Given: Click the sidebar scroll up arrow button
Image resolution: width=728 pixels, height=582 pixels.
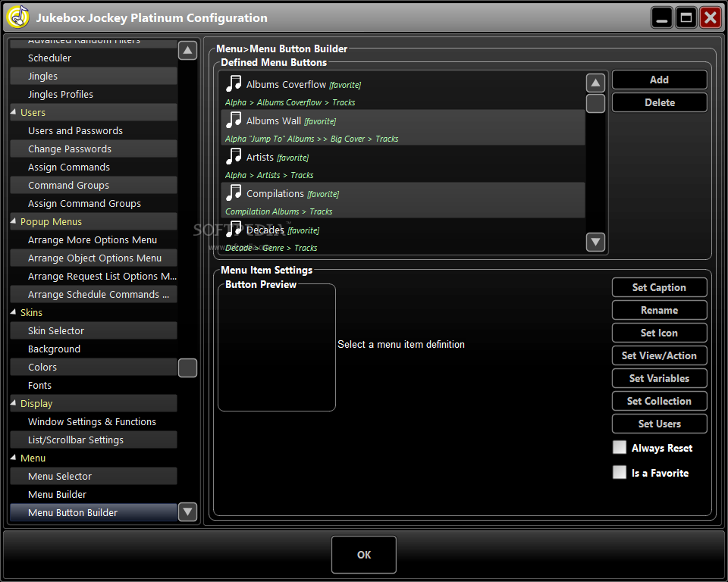Looking at the screenshot, I should coord(187,50).
